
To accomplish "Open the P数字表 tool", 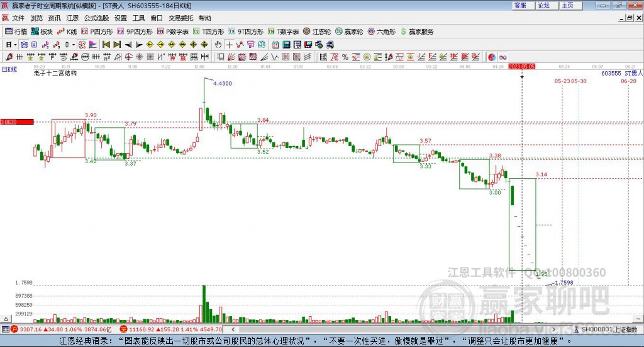I will click(x=172, y=31).
